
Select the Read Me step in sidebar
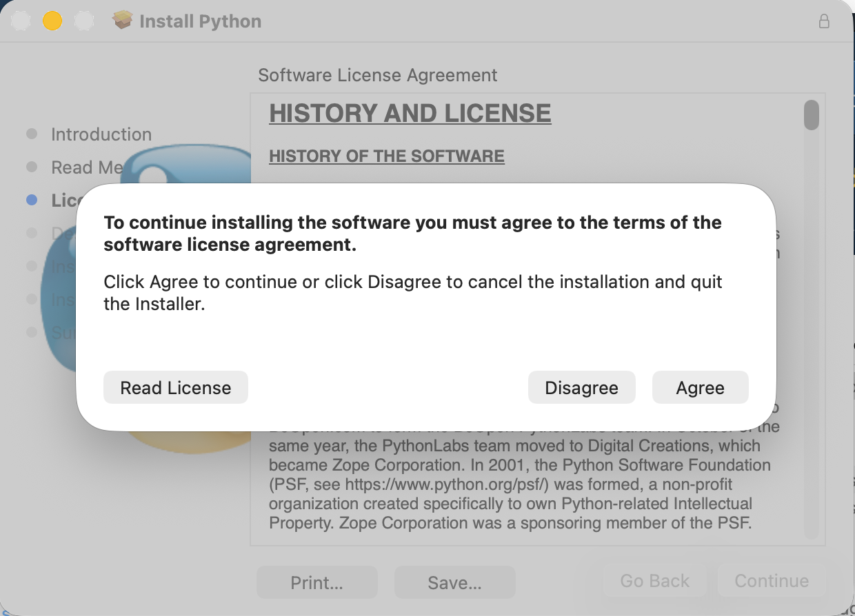[x=87, y=167]
